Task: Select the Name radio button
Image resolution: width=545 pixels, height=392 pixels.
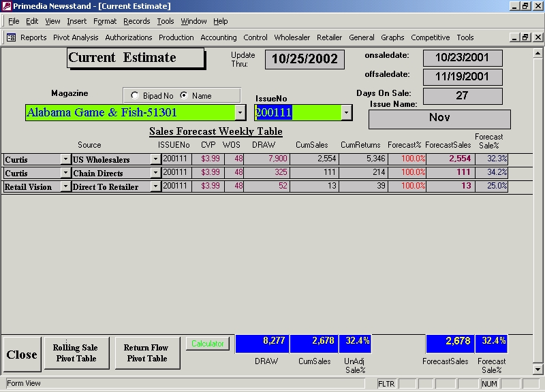Action: coord(183,96)
